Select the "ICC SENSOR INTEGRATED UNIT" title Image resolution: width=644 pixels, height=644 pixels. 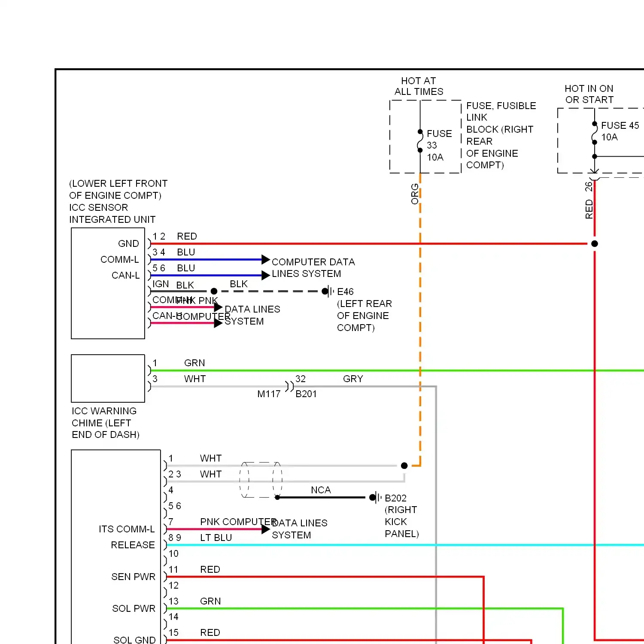click(x=112, y=213)
